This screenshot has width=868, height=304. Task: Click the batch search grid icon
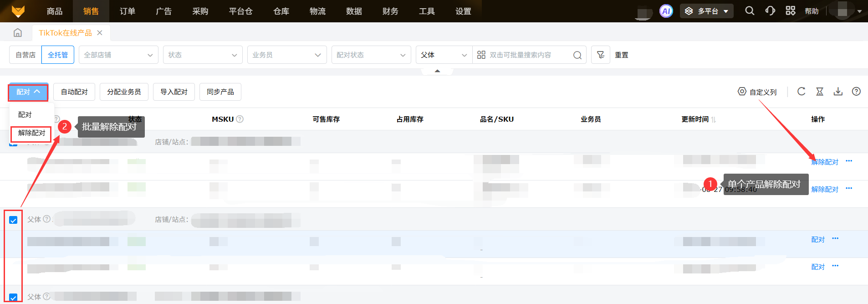coord(481,55)
